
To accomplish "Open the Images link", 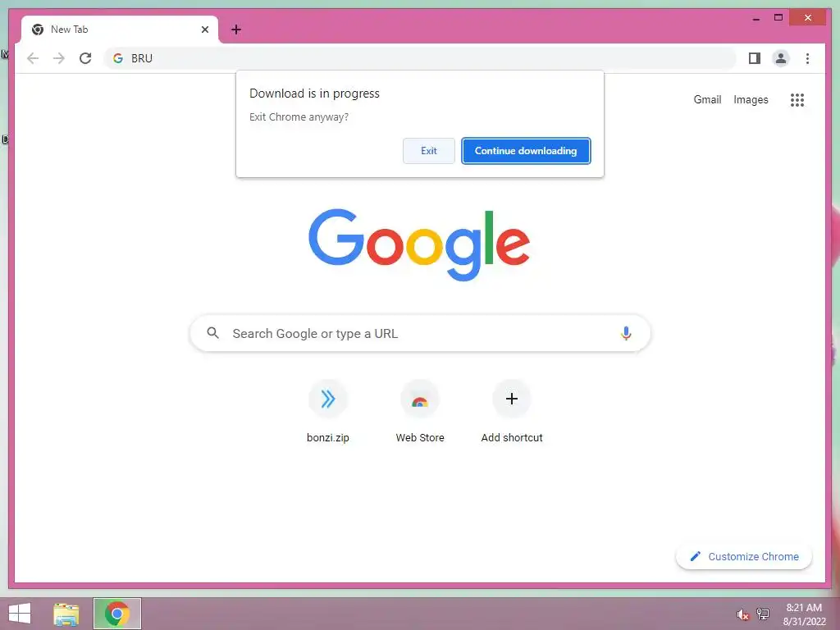I will coord(751,99).
